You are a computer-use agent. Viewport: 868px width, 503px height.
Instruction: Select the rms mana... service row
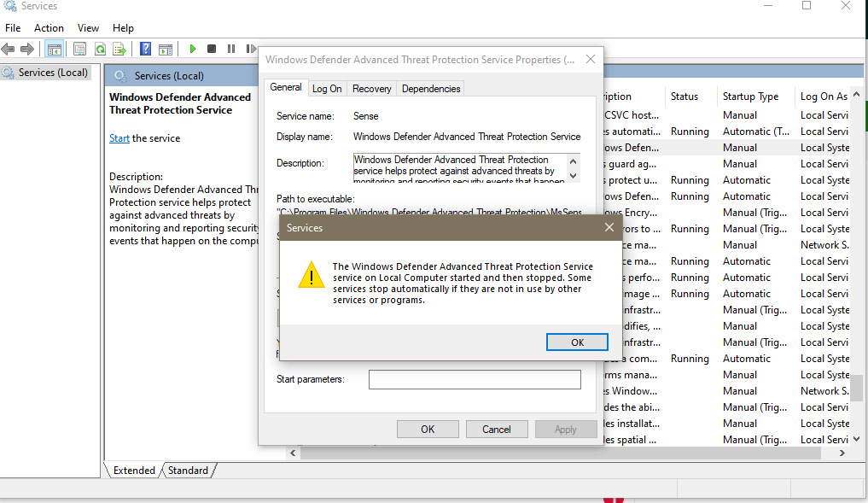(727, 375)
